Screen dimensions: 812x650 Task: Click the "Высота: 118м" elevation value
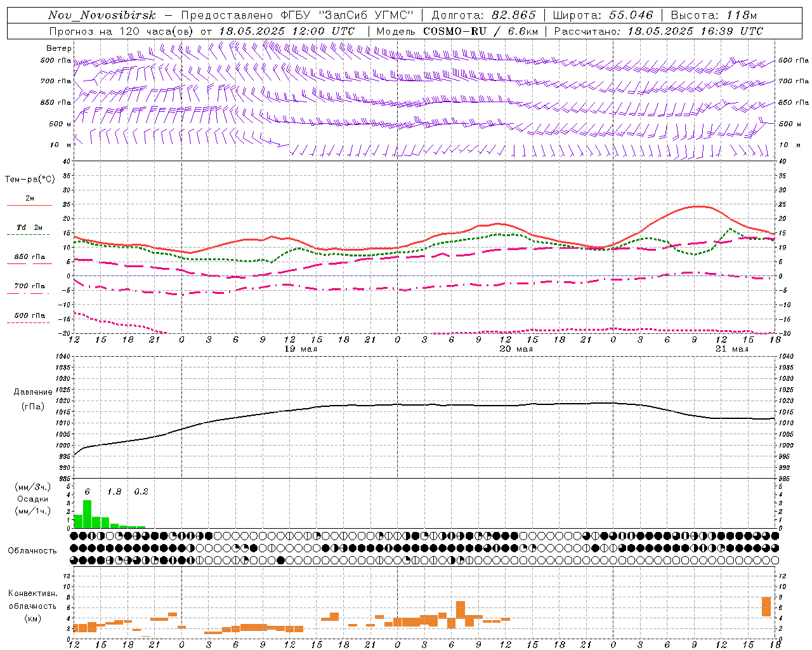[x=714, y=15]
